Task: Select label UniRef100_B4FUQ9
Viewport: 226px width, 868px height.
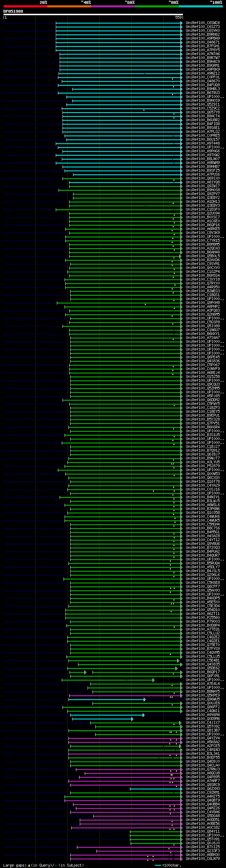Action: [203, 85]
